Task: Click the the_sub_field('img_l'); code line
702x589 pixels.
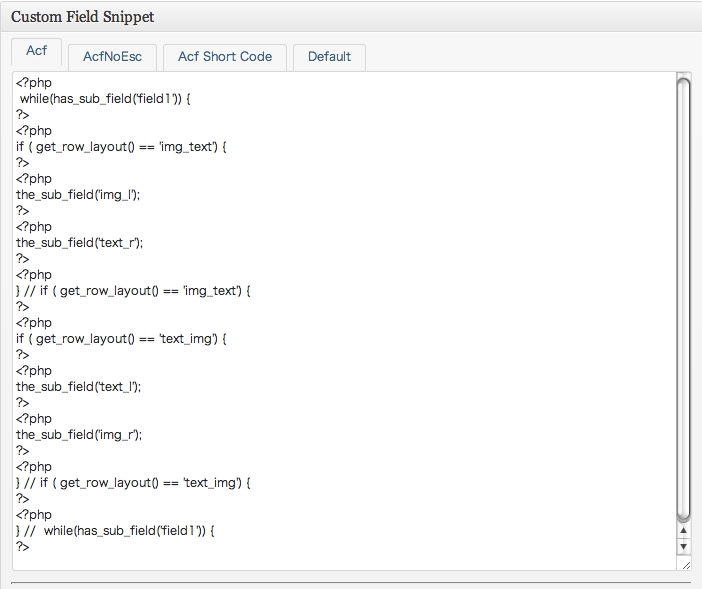Action: point(78,195)
